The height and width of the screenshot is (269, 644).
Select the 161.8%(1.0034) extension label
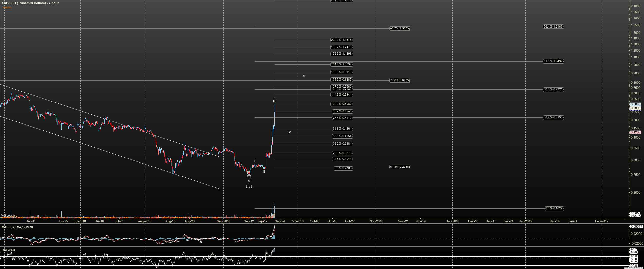pos(342,64)
